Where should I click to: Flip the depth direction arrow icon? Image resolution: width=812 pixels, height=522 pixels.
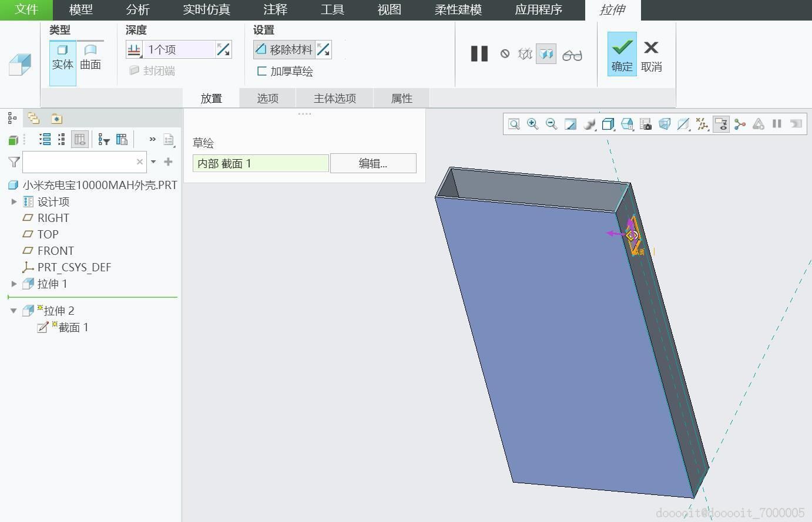tap(223, 49)
